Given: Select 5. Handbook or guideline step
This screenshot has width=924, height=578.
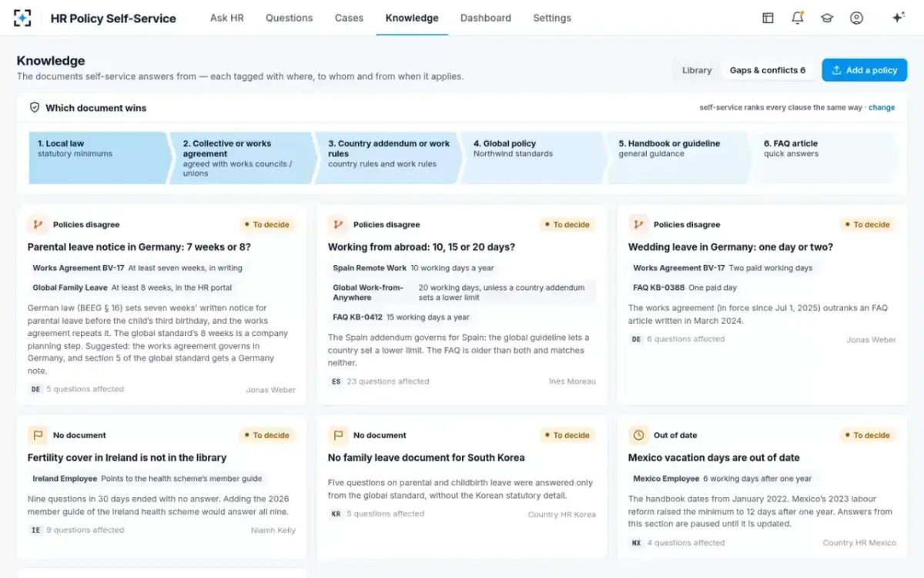Looking at the screenshot, I should point(679,158).
